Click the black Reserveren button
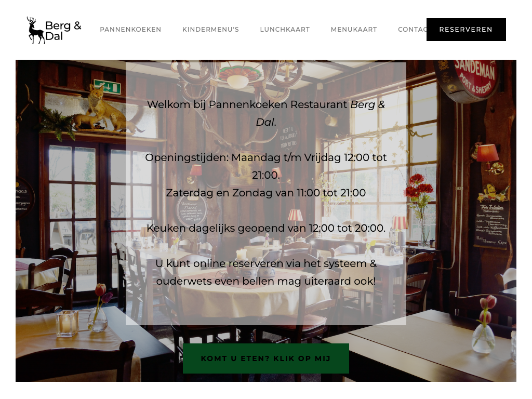Screen dimensions: 532x399 pos(466,30)
